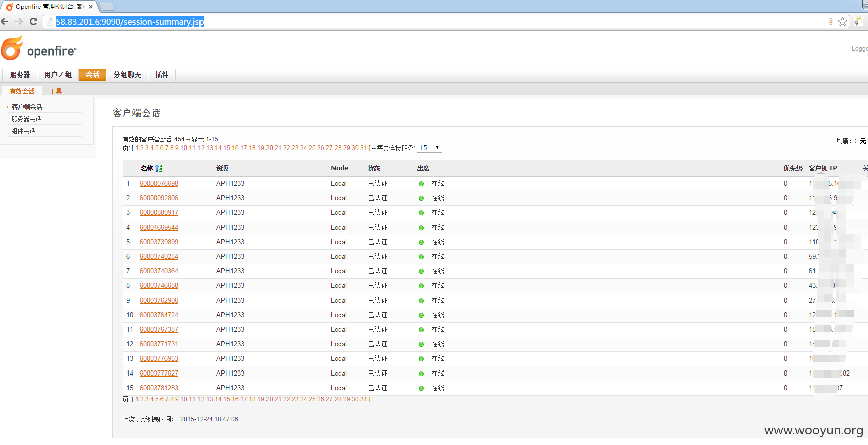Open session 60003781283
The height and width of the screenshot is (445, 868).
click(x=159, y=388)
